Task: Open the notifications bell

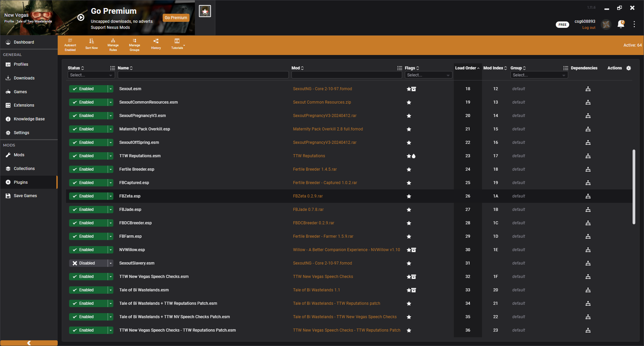Action: (621, 24)
